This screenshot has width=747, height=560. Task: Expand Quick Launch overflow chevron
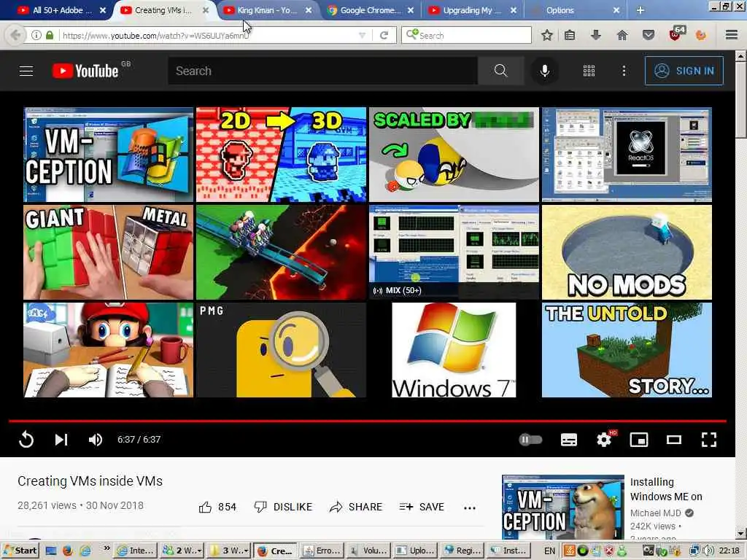click(x=107, y=548)
